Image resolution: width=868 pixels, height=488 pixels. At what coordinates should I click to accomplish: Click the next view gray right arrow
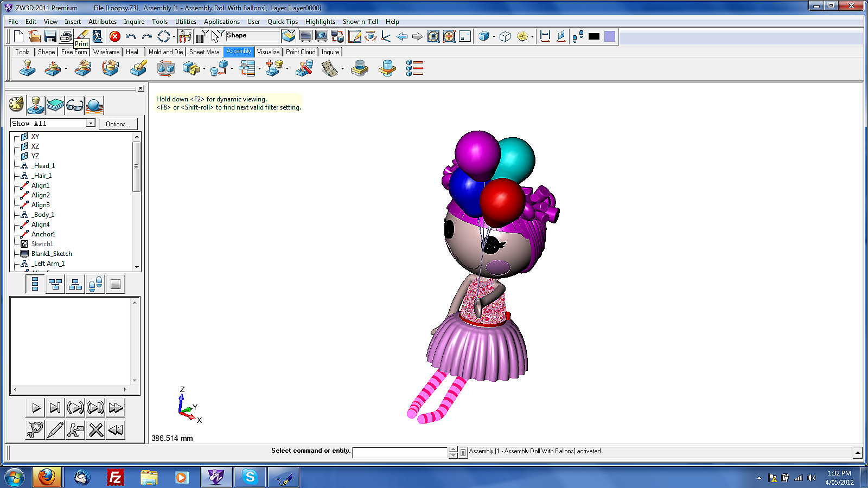417,36
